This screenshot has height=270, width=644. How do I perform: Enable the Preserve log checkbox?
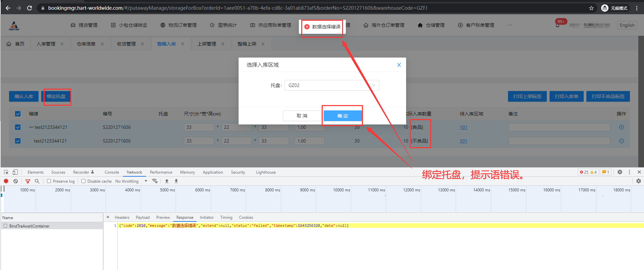49,181
